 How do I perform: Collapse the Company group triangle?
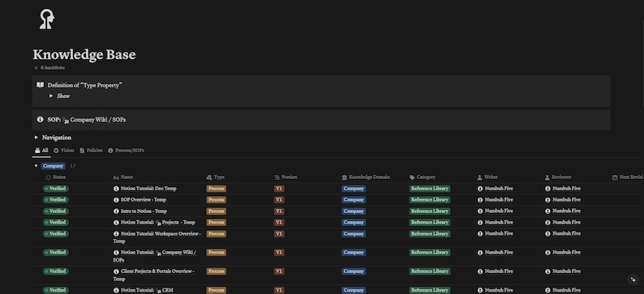36,166
